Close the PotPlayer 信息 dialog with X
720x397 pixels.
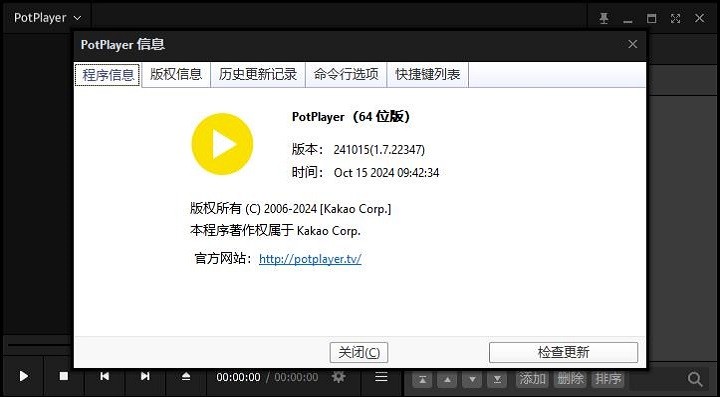(x=633, y=44)
